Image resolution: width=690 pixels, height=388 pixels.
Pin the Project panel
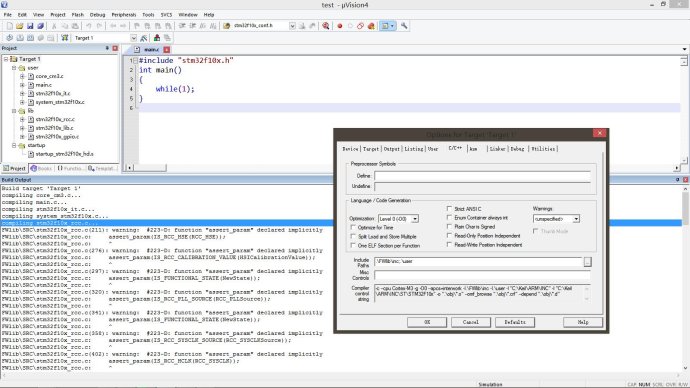(107, 48)
